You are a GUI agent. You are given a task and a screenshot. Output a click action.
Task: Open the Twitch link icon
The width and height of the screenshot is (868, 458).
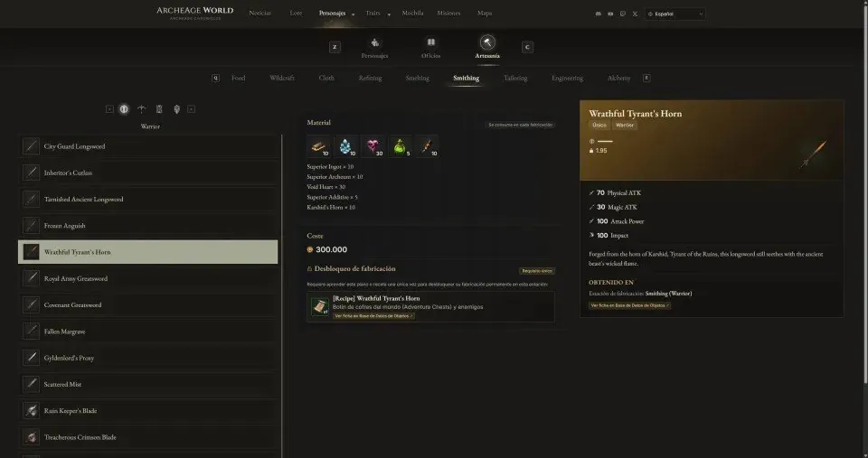pos(623,14)
